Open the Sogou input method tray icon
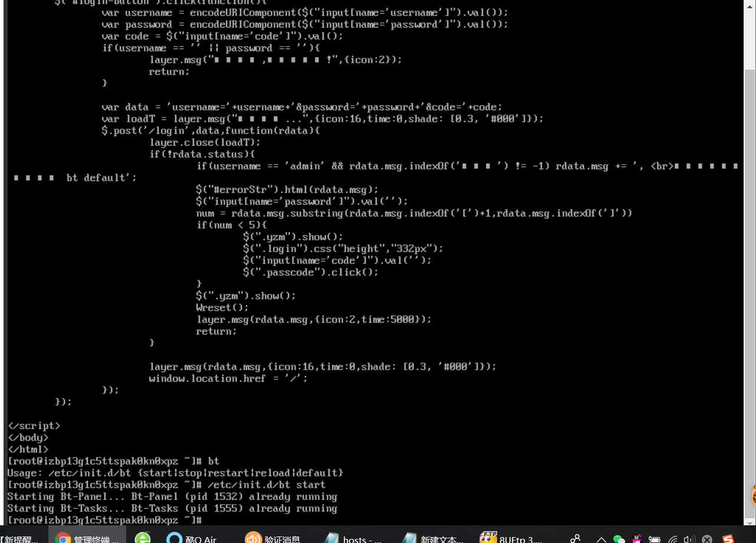Viewport: 756px width, 543px height. (x=728, y=539)
